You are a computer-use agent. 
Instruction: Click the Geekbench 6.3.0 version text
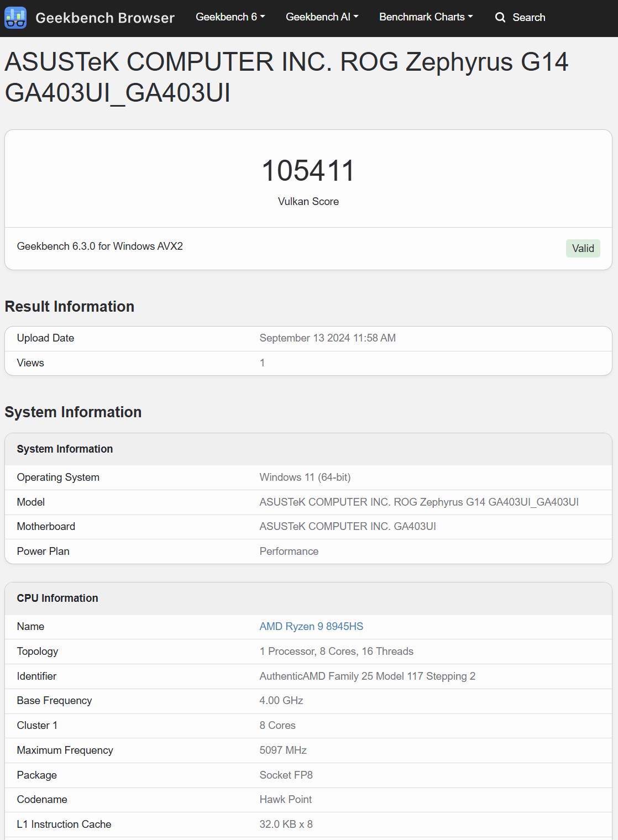[x=100, y=246]
